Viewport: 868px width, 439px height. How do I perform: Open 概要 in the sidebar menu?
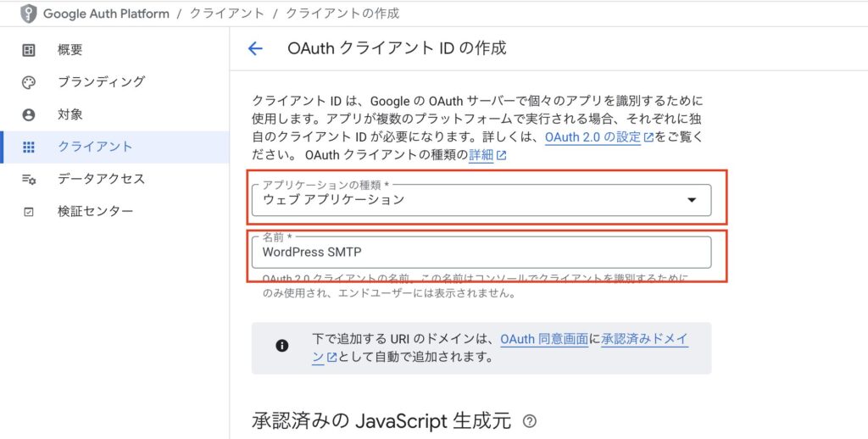pos(114,50)
